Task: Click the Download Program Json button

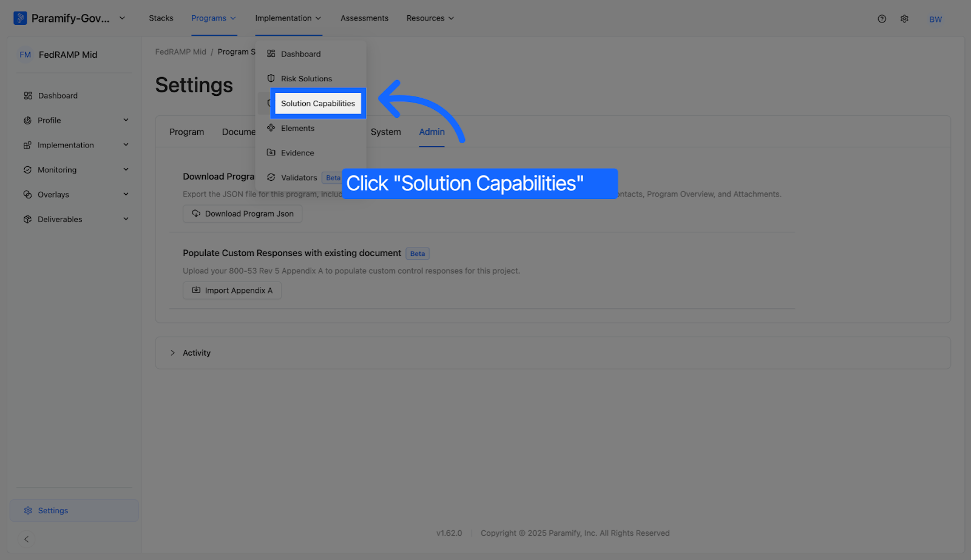Action: click(243, 214)
